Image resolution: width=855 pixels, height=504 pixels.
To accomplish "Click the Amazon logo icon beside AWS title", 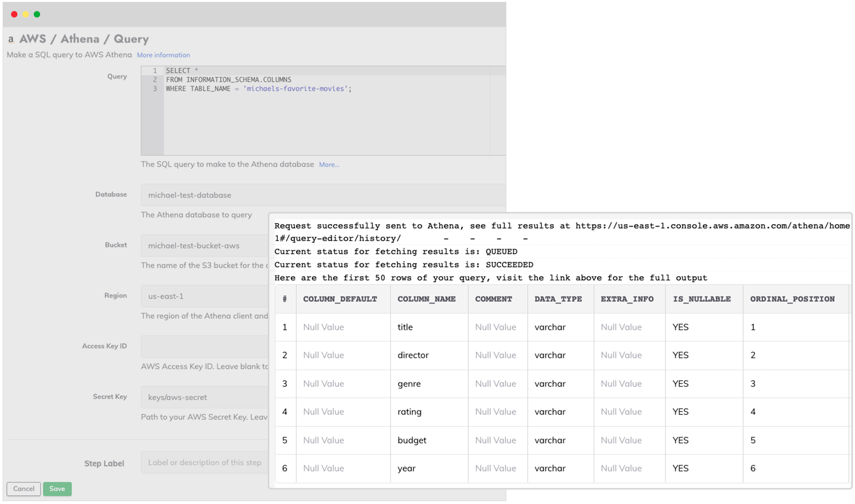I will click(11, 39).
